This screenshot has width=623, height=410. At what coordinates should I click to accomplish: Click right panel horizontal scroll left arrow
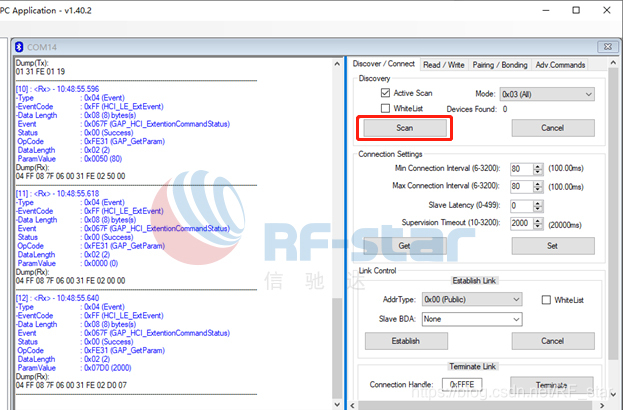353,406
